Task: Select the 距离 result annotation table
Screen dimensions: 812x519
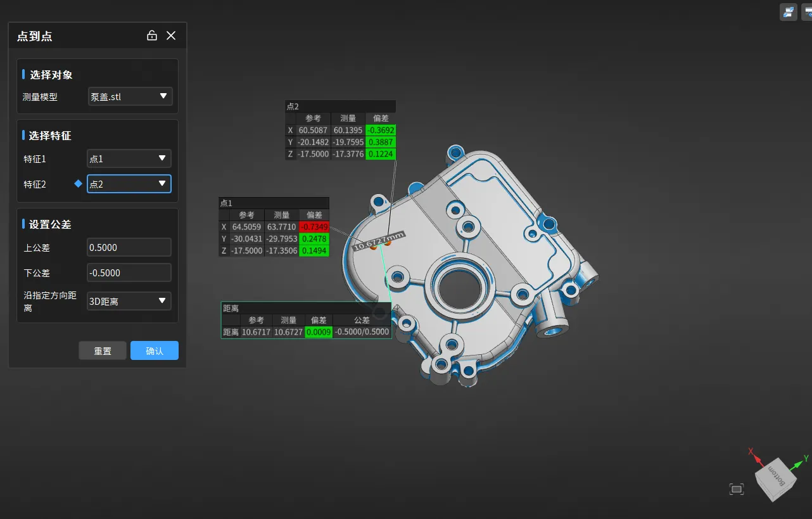Action: coord(306,320)
